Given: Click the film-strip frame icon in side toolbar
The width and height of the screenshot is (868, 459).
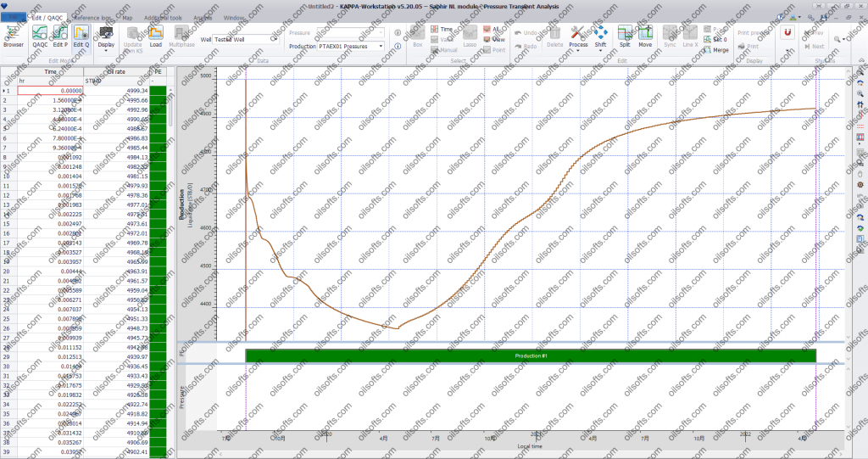Looking at the screenshot, I should 860,137.
